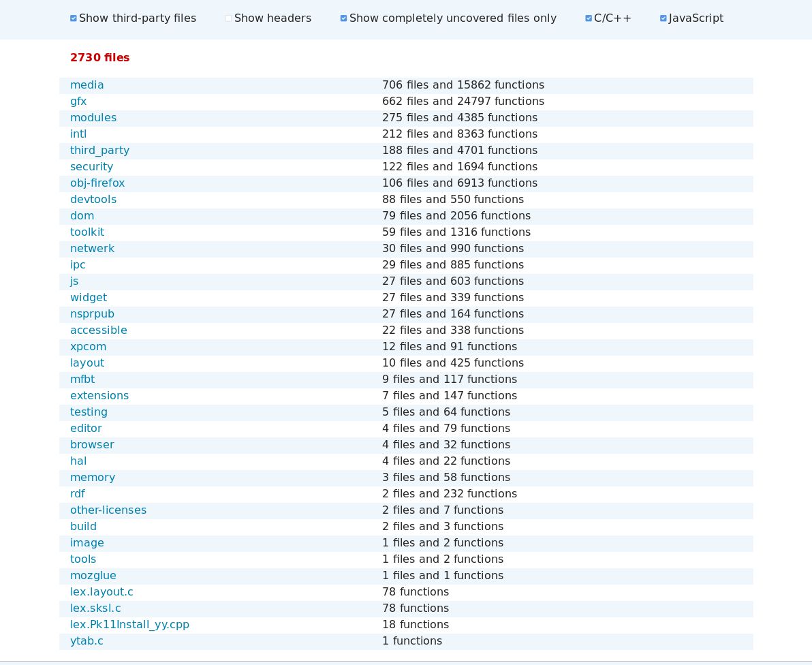The width and height of the screenshot is (812, 665).
Task: View the hal directory
Action: tap(78, 461)
